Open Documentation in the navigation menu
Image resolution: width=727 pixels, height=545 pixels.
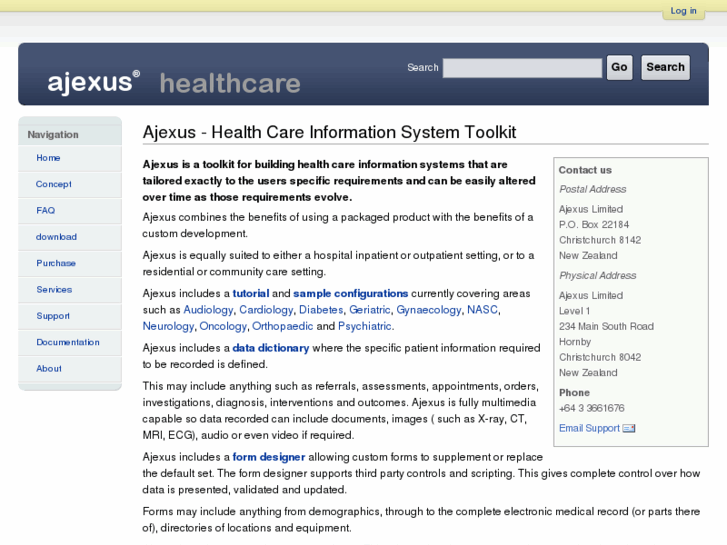pyautogui.click(x=68, y=342)
